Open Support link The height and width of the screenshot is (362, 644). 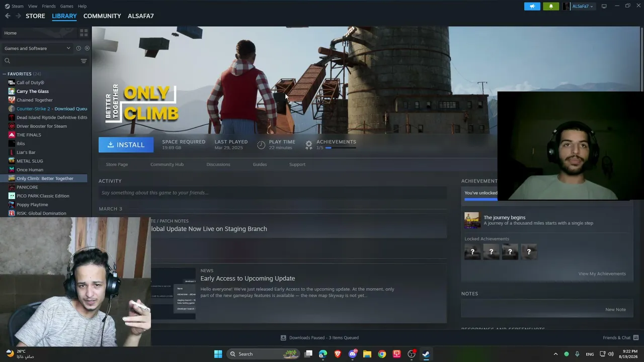coord(297,164)
